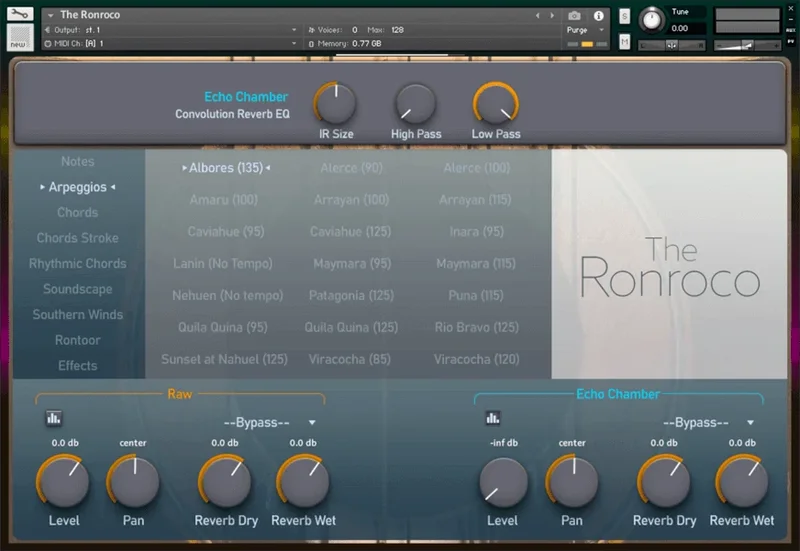
Task: Choose the Arrayan (115) preset
Action: click(476, 200)
